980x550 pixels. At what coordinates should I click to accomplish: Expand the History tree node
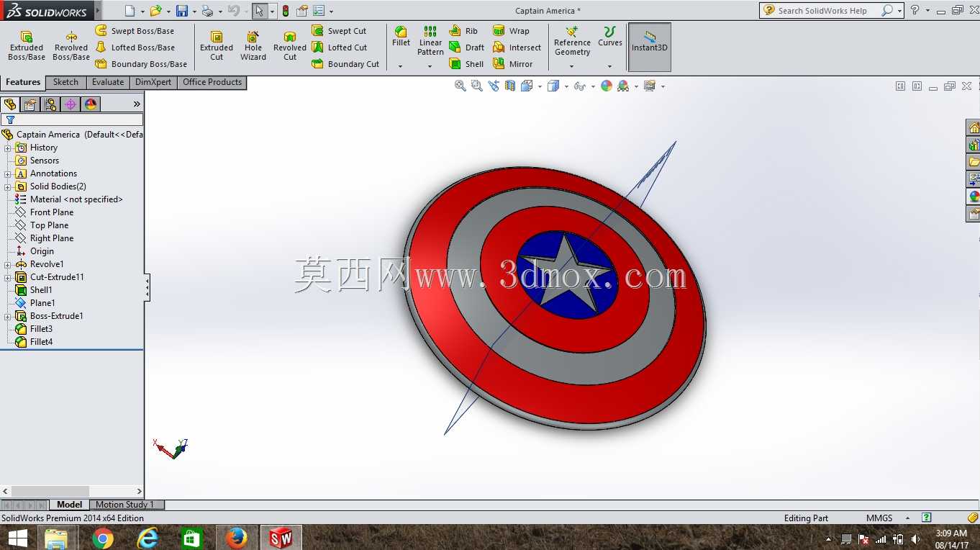point(8,148)
